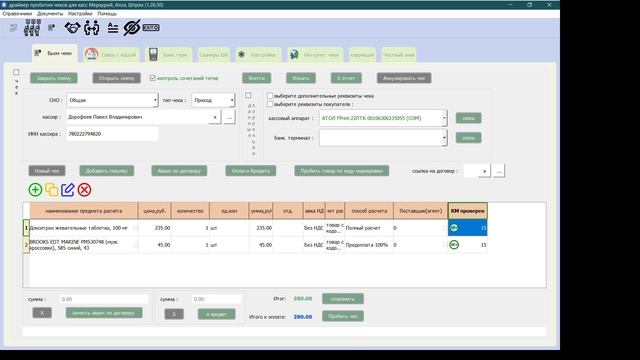Toggle контроль сочетаний тегов checkbox
Viewport: 640px width, 360px height.
(153, 78)
